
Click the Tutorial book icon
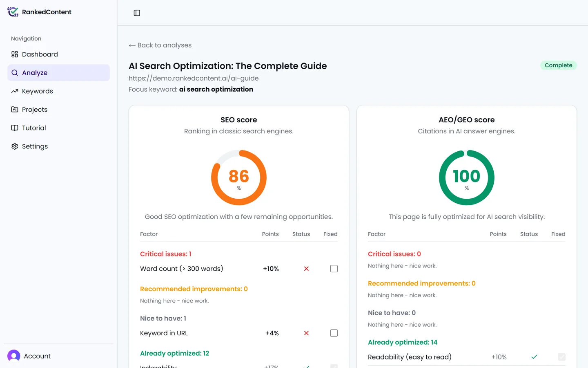point(15,128)
